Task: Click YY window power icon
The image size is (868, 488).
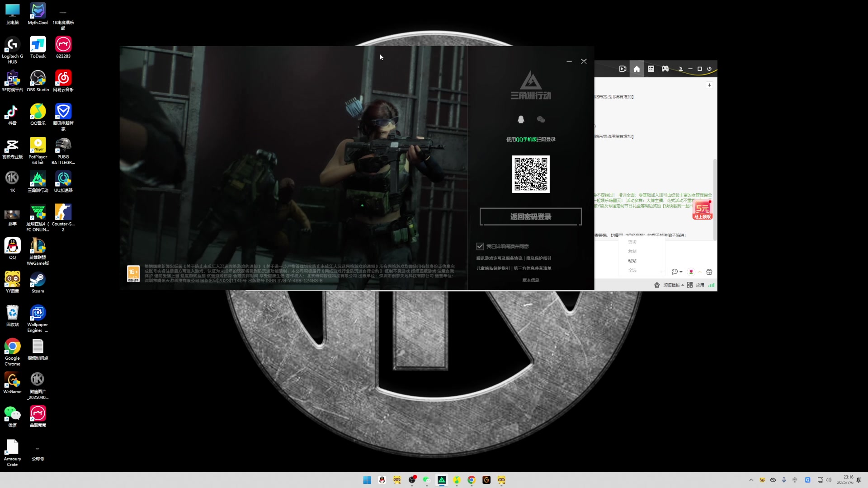Action: pyautogui.click(x=709, y=69)
